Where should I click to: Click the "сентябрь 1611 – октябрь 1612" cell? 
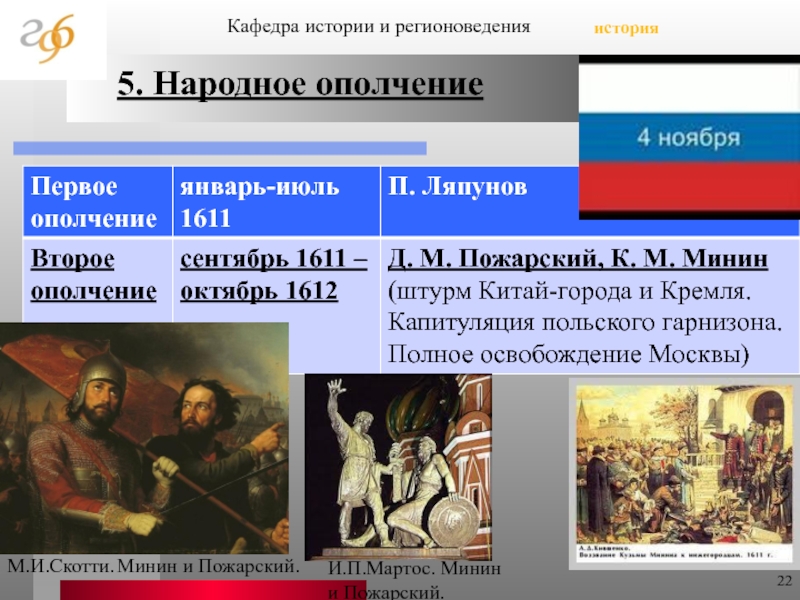(x=273, y=276)
